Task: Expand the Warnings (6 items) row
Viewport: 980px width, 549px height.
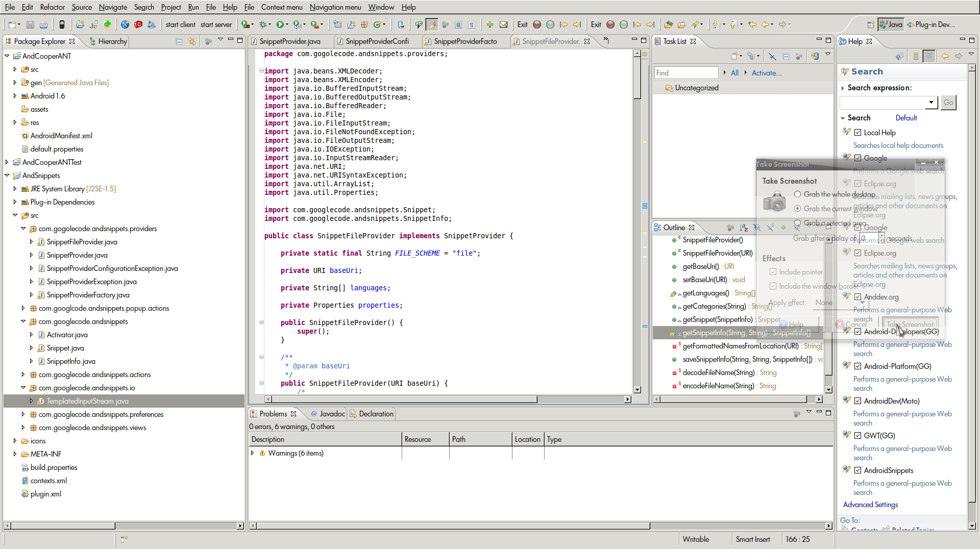Action: 252,453
